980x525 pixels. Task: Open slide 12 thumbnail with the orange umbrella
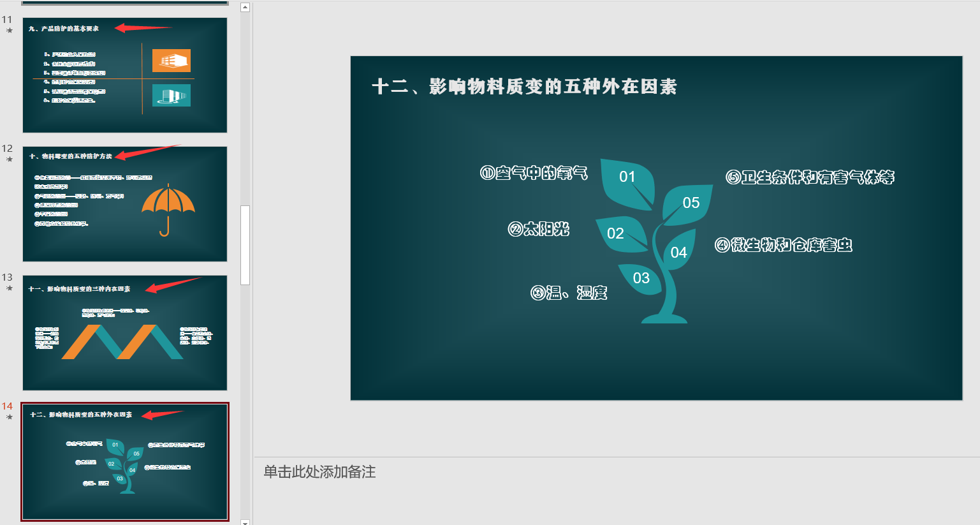125,204
